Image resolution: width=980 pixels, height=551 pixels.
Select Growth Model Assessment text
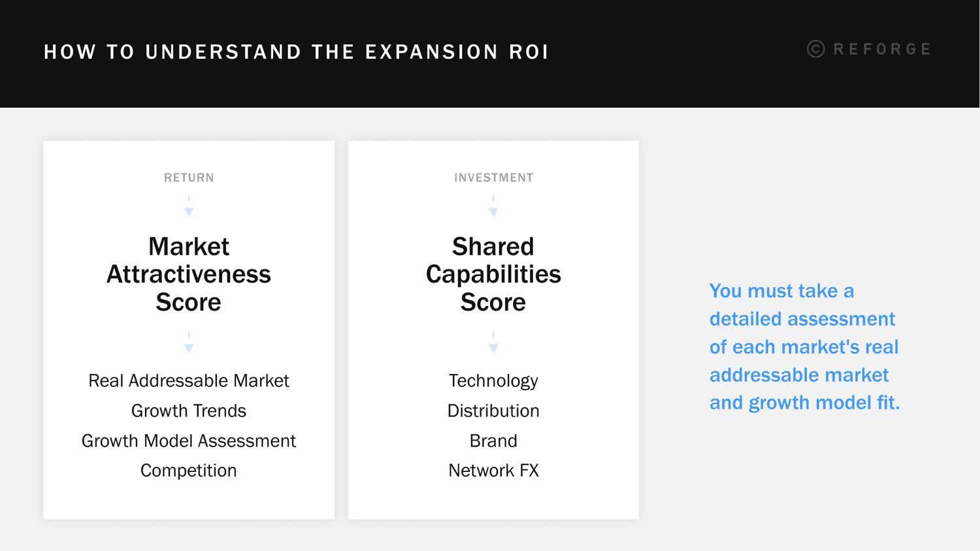point(189,441)
